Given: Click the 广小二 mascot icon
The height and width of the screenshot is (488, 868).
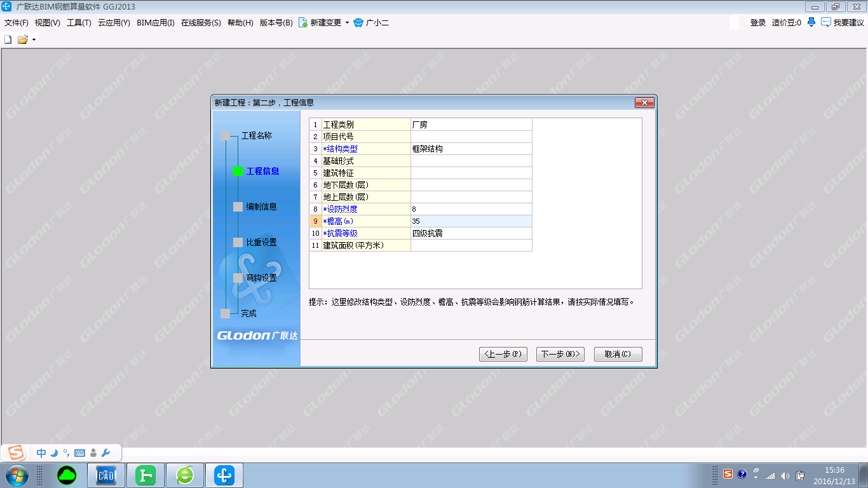Looking at the screenshot, I should 358,22.
